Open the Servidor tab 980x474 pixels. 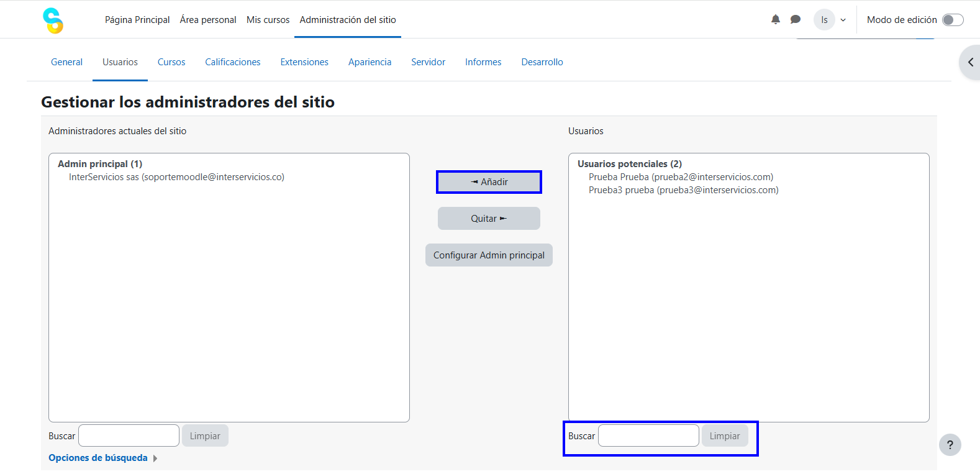[428, 62]
